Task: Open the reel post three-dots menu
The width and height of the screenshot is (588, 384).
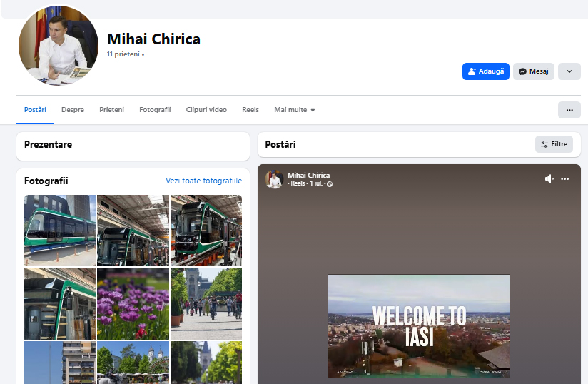Action: click(564, 179)
